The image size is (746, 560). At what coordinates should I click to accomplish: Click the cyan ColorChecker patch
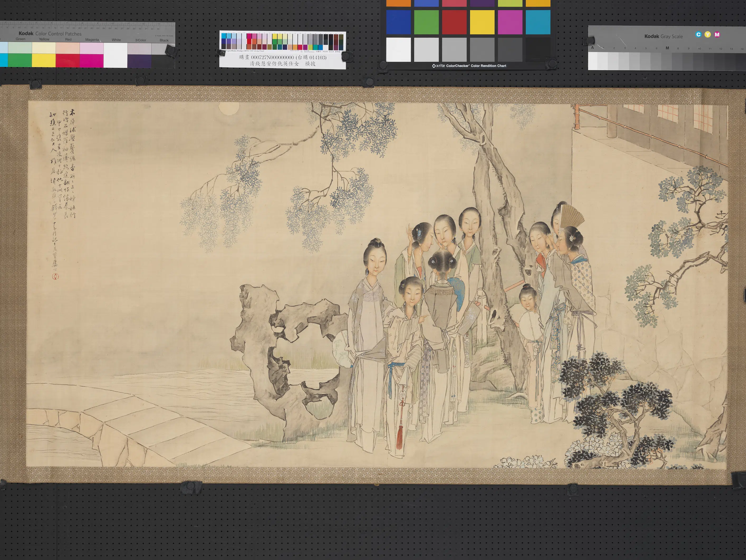[538, 22]
